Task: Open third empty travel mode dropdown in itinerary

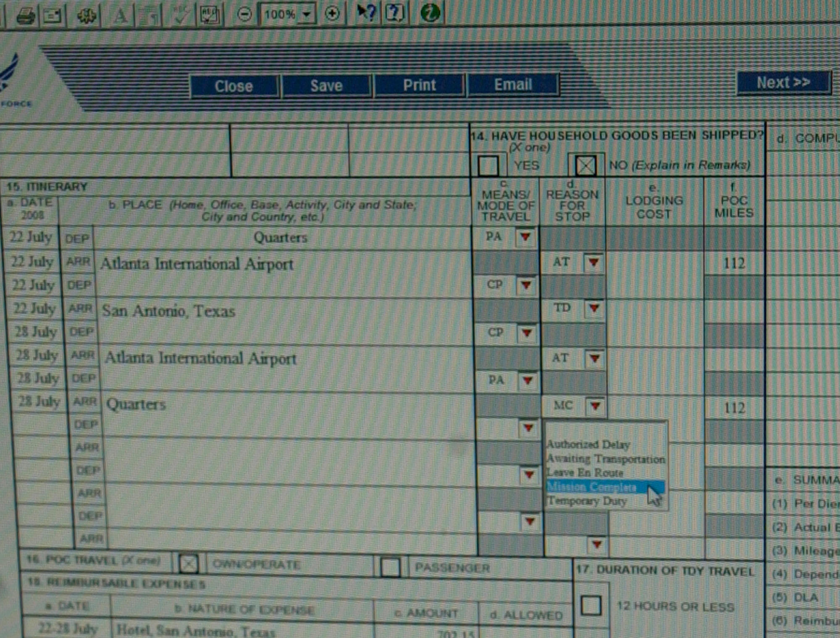Action: point(530,522)
